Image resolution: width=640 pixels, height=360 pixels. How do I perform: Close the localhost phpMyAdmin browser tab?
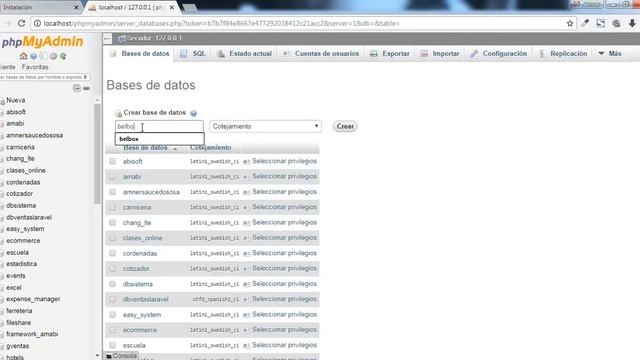tap(172, 7)
